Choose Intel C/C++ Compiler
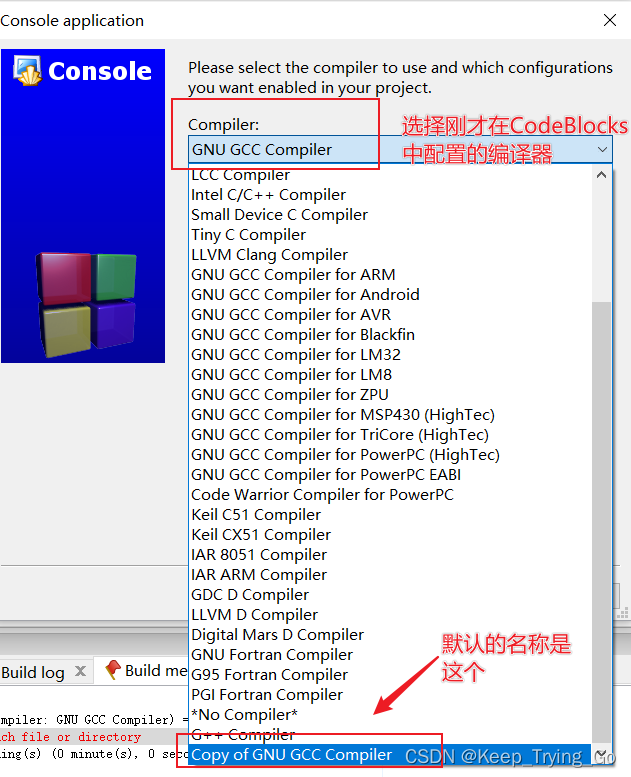 tap(268, 195)
